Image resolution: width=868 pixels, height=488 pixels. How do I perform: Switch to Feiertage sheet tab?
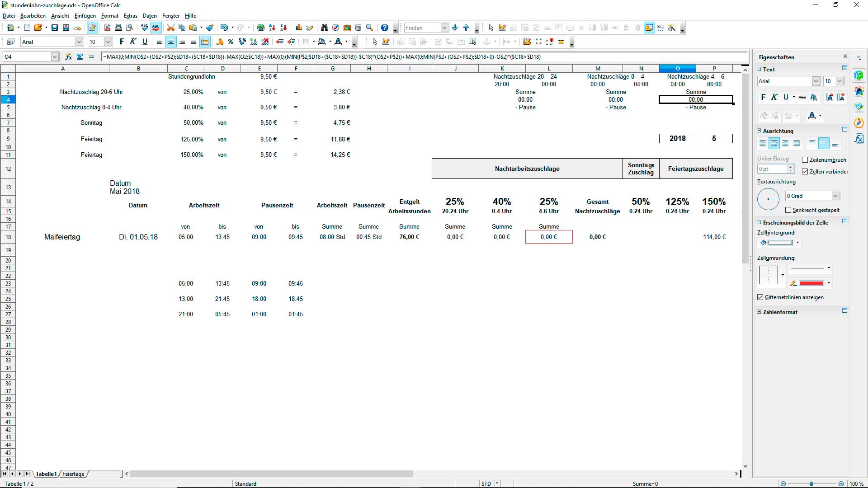[x=73, y=474]
